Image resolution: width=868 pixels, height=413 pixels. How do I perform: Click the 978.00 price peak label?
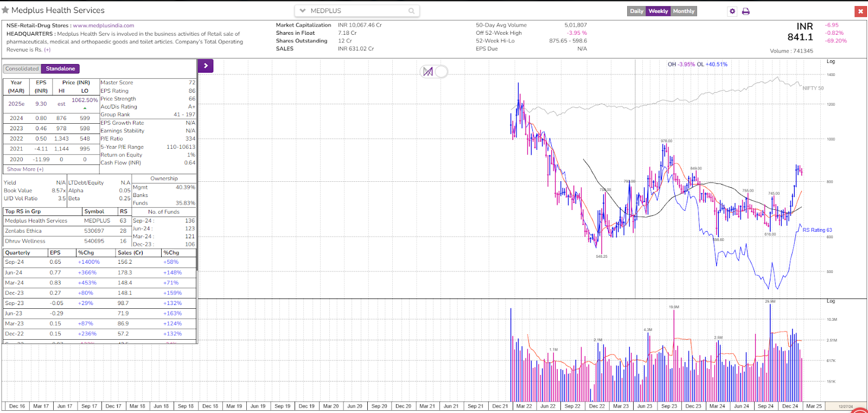click(666, 141)
